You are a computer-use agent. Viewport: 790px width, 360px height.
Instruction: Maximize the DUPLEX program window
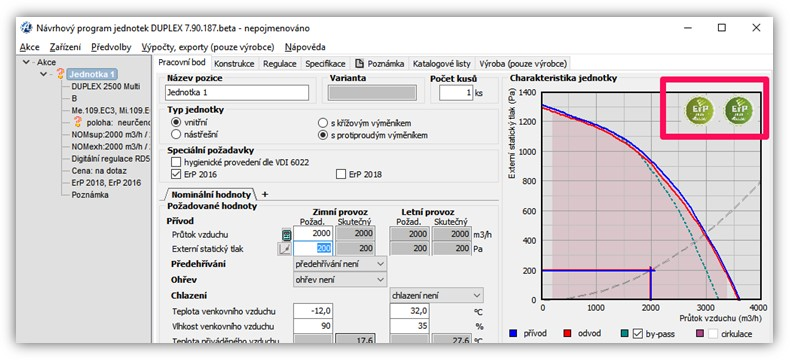721,28
